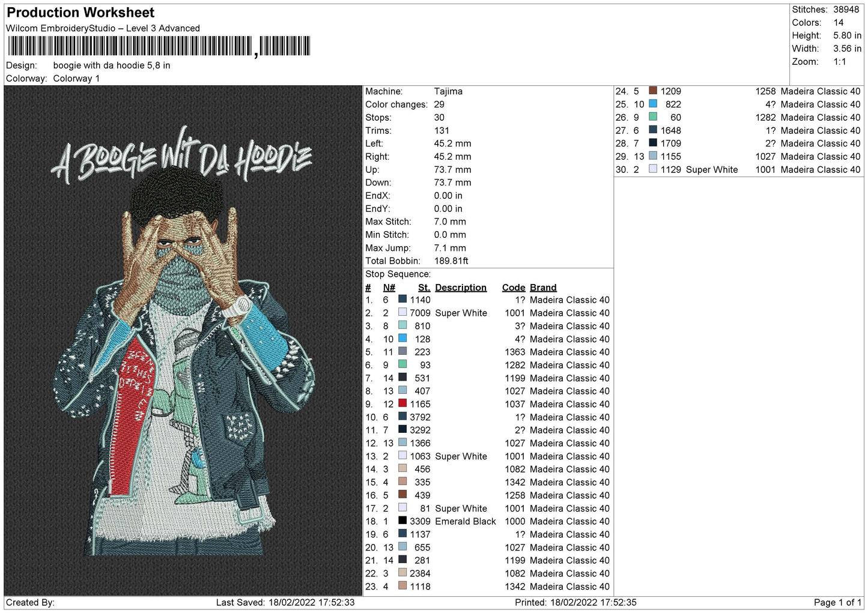Click the Production Worksheet title
The width and height of the screenshot is (868, 613).
click(x=80, y=13)
